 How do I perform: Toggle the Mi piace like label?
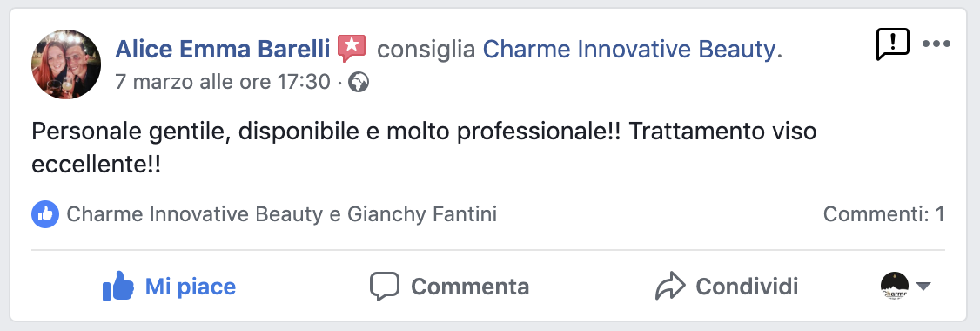pyautogui.click(x=191, y=287)
